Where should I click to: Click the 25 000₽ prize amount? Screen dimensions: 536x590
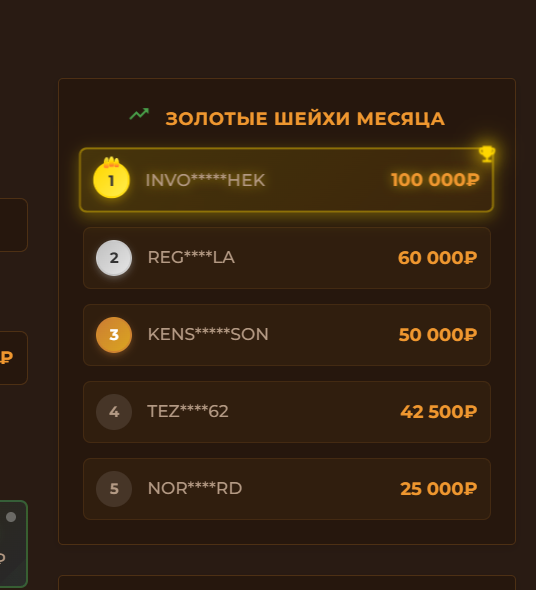pyautogui.click(x=439, y=489)
